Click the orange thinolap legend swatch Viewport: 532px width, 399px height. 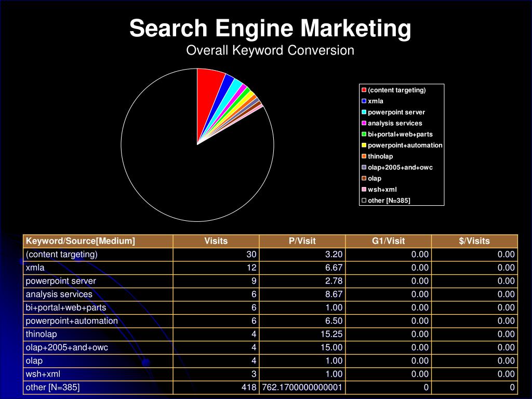point(364,156)
